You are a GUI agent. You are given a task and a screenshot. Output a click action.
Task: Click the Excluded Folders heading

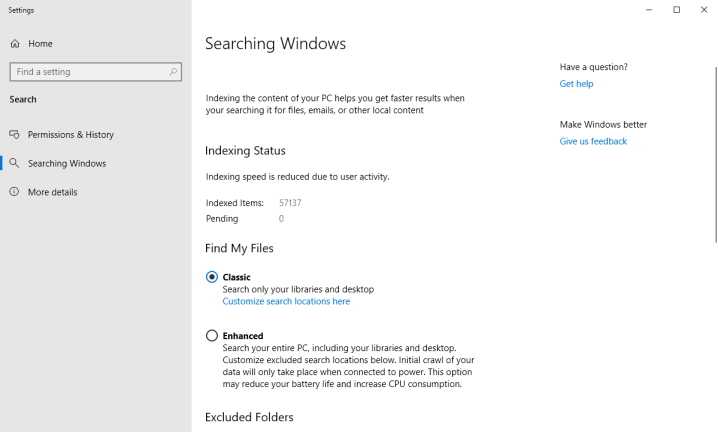pos(249,417)
